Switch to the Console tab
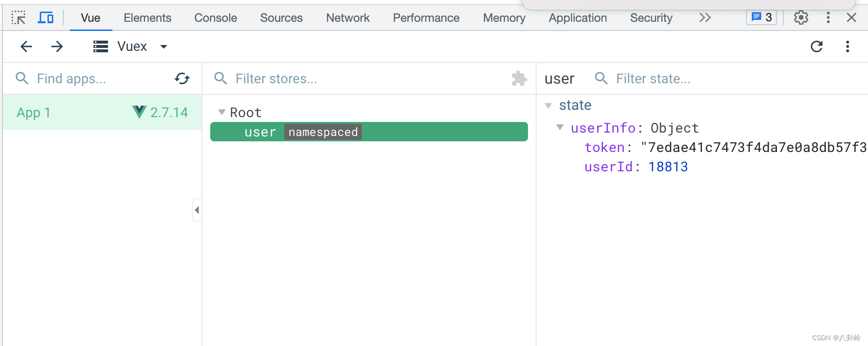868x346 pixels. pos(216,18)
